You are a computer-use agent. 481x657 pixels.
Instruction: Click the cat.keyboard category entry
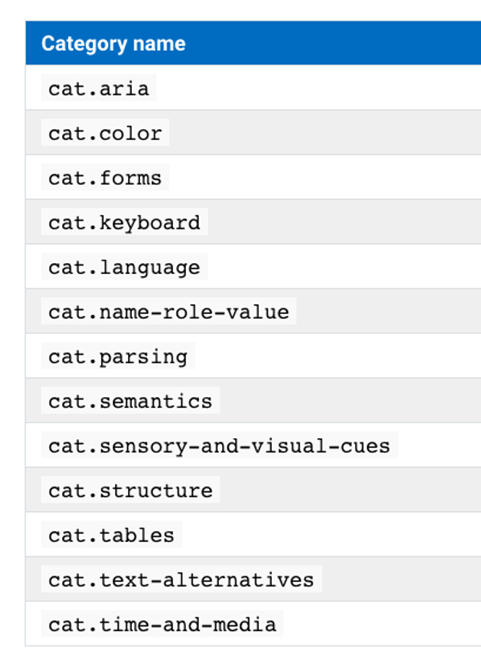click(x=124, y=222)
